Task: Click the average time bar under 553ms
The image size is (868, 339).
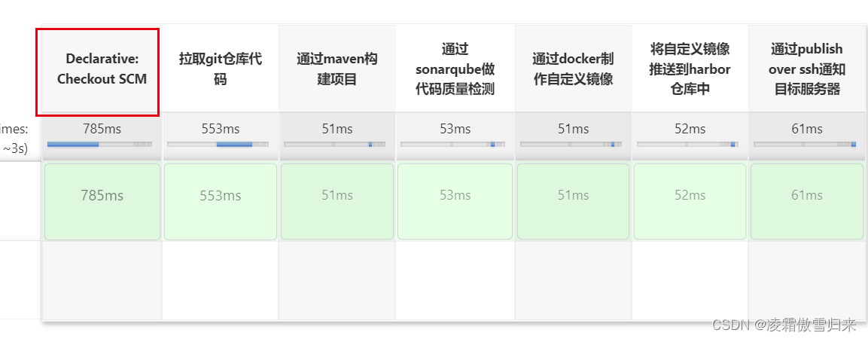Action: [218, 144]
